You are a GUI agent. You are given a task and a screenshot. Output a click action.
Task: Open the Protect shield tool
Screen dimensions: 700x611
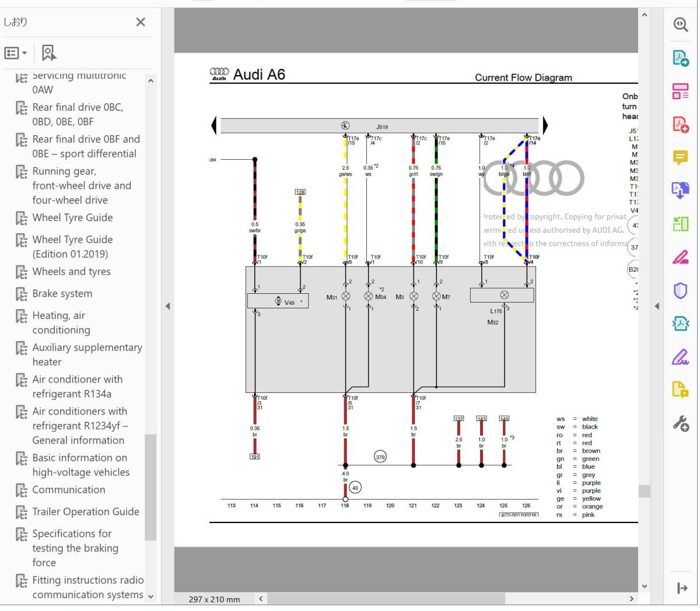click(680, 290)
